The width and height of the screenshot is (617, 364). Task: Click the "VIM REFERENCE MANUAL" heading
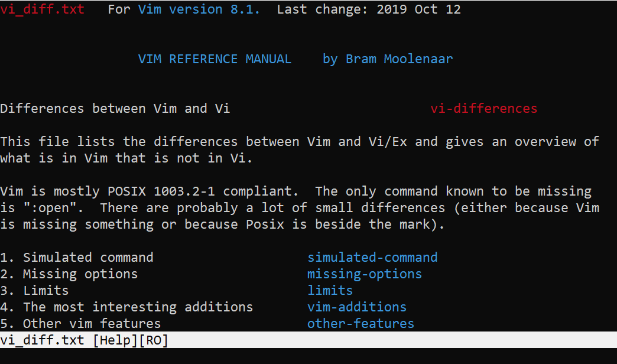click(x=215, y=59)
